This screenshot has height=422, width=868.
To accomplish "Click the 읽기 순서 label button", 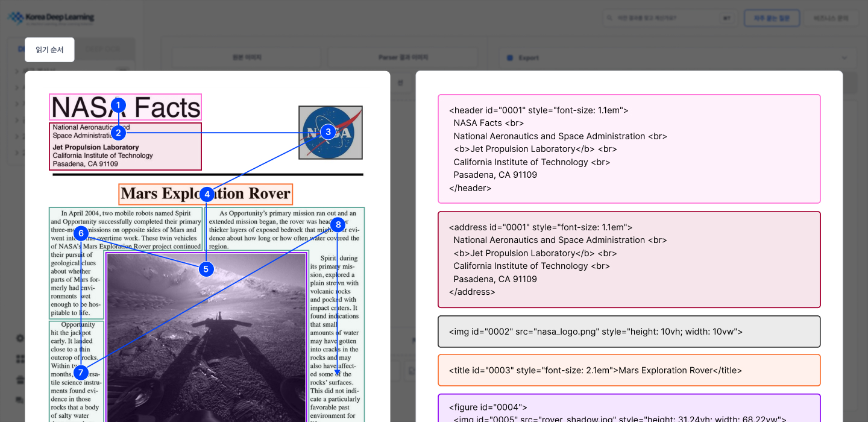I will [49, 50].
